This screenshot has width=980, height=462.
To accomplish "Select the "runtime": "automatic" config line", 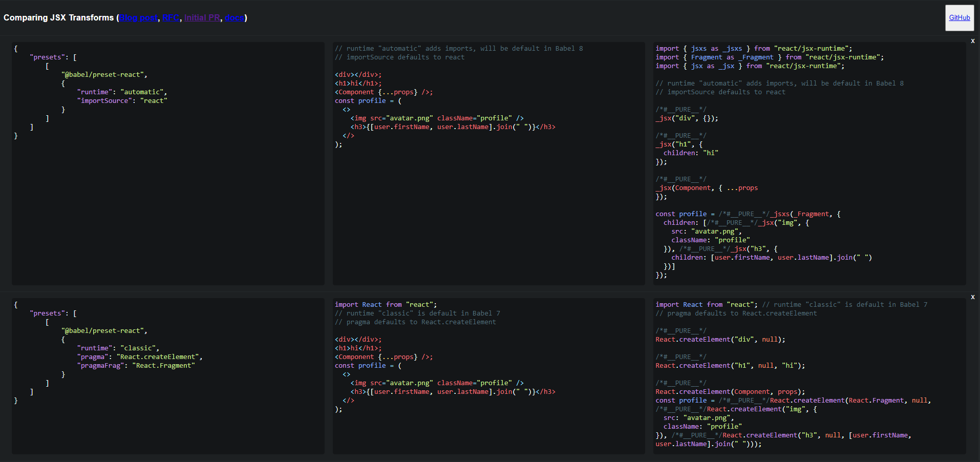I will [122, 92].
